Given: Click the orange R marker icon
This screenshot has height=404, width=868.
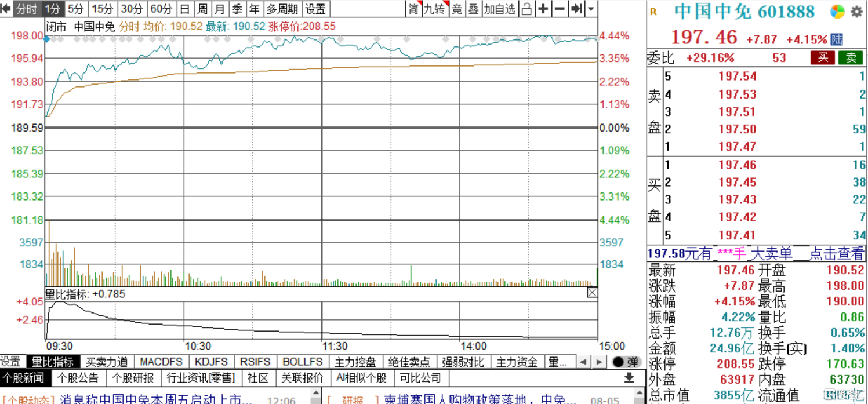Looking at the screenshot, I should click(654, 12).
